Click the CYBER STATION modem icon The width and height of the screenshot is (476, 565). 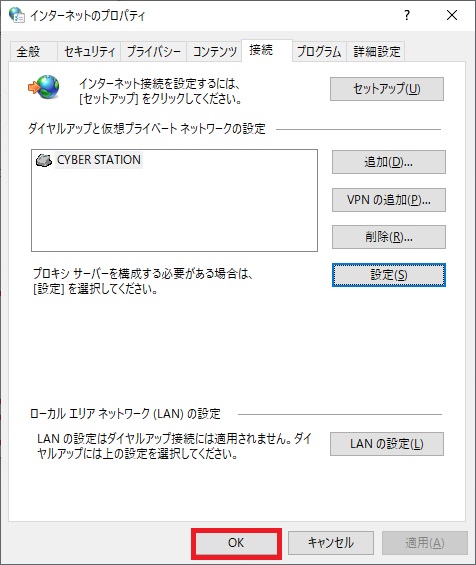pos(44,160)
